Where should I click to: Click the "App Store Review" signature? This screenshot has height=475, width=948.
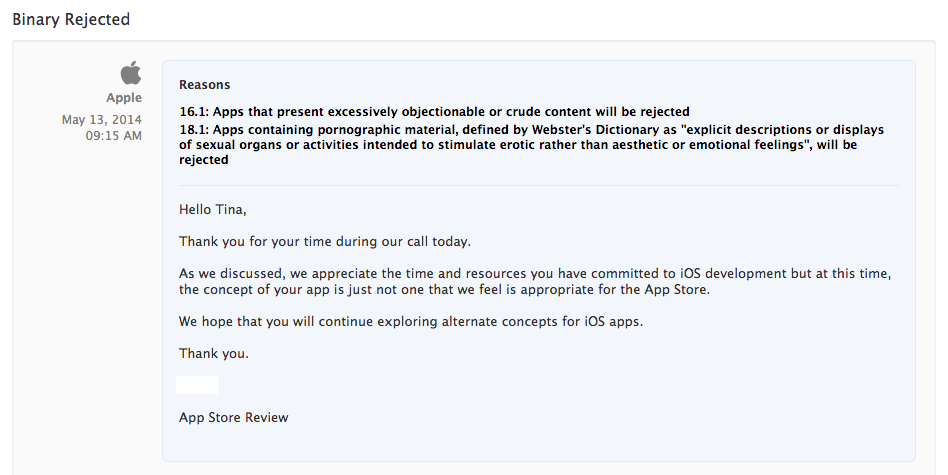[233, 417]
